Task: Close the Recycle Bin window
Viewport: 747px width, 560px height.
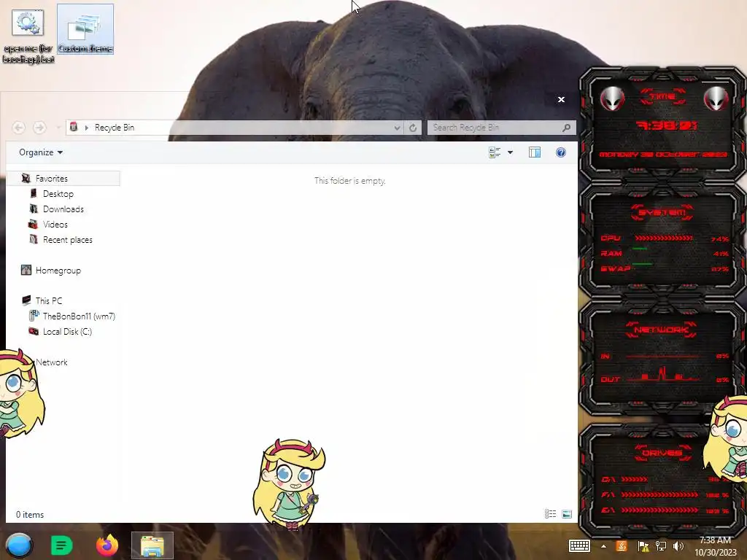Action: pyautogui.click(x=561, y=99)
